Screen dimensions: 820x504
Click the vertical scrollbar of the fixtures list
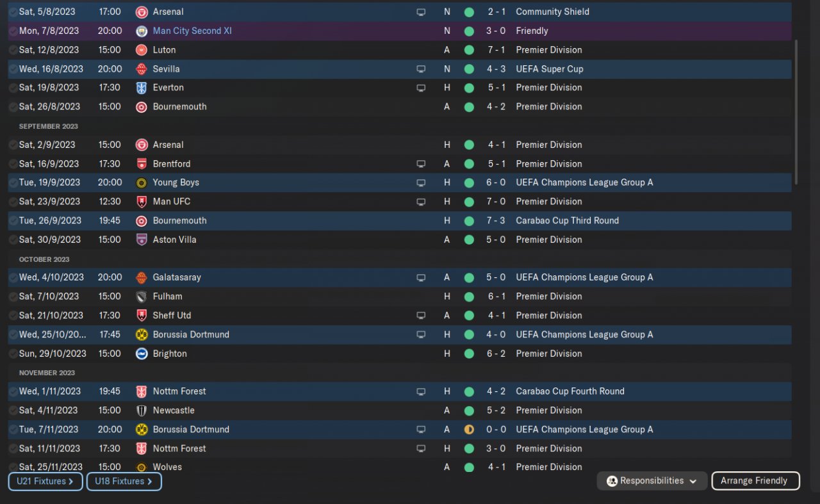point(796,112)
